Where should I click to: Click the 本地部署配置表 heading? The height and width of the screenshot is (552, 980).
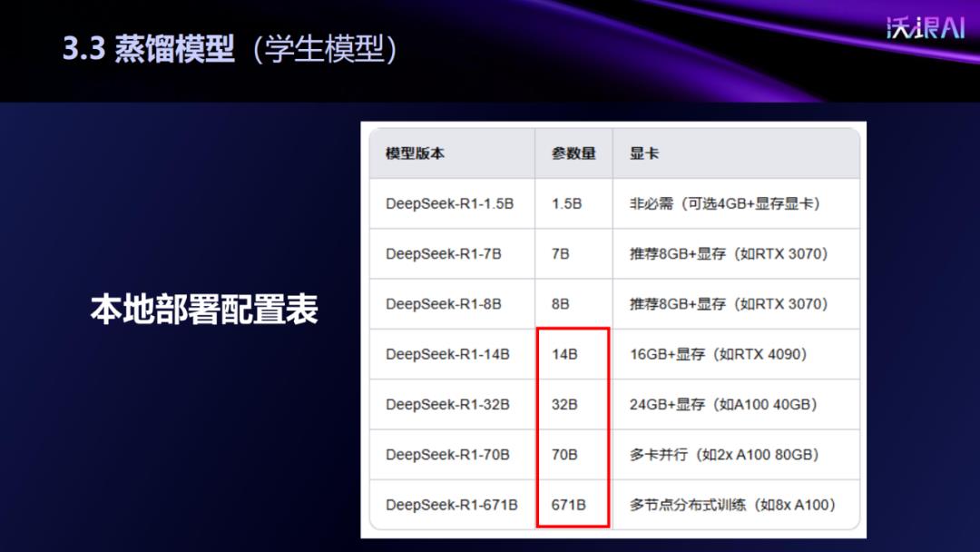[204, 309]
